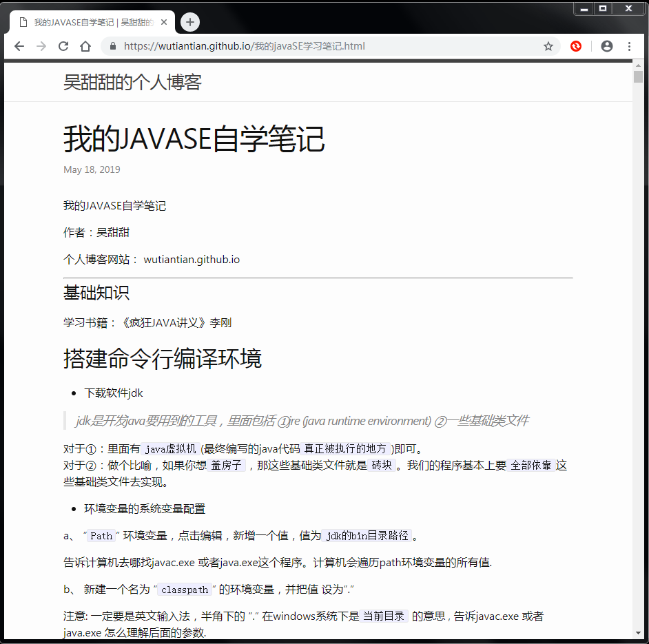Click the inline code 盖房子

(x=227, y=465)
